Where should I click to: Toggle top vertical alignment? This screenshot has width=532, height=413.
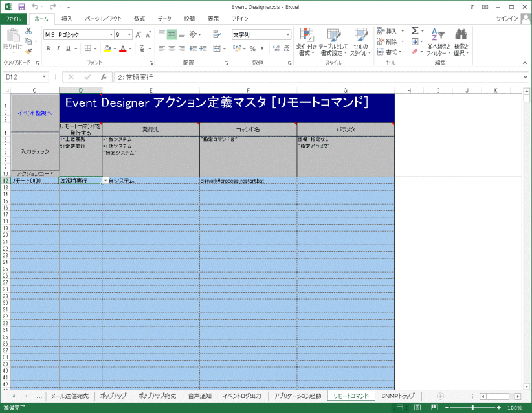162,34
